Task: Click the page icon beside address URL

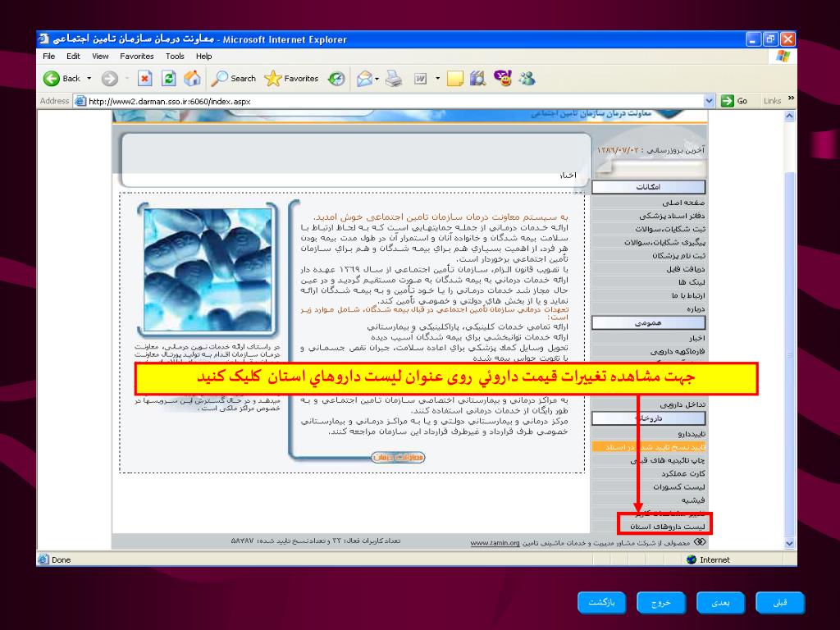Action: 80,101
